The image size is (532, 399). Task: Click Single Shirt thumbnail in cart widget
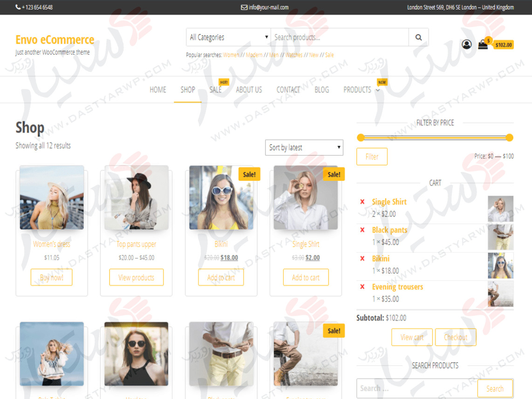(x=500, y=209)
